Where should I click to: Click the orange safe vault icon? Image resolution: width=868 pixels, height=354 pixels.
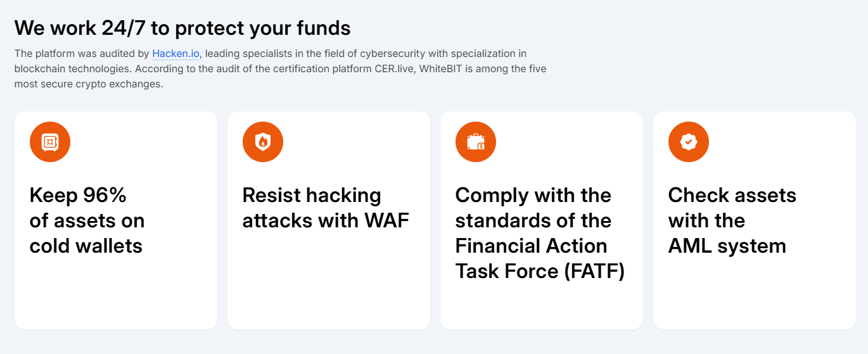(50, 142)
